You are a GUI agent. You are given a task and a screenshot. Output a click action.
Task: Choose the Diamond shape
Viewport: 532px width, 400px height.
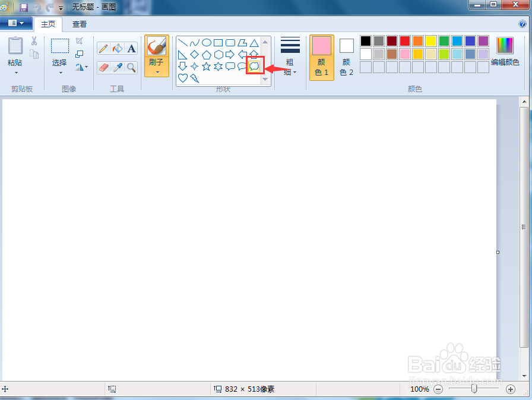[195, 54]
